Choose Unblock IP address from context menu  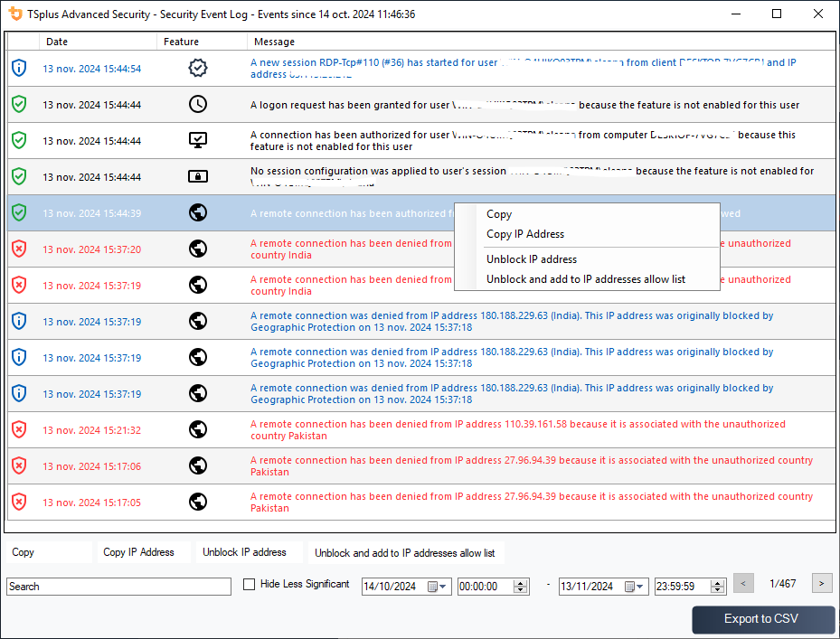click(532, 259)
